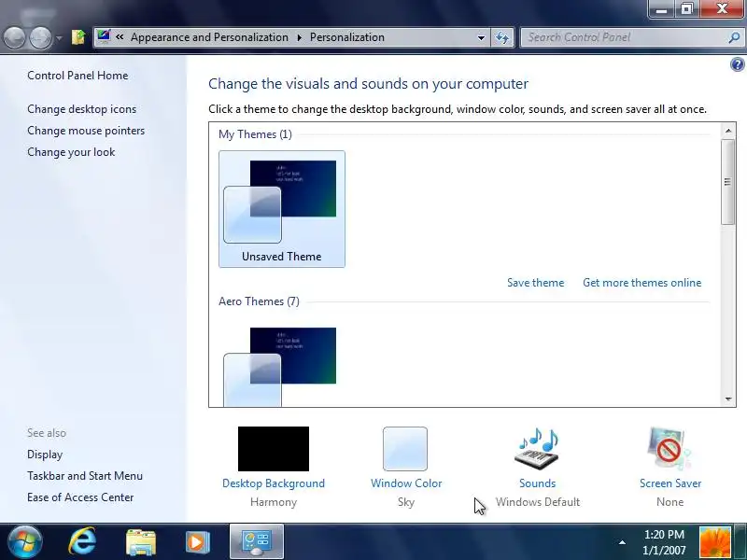Click the Sky label under Window Color
The image size is (747, 560).
coord(406,502)
